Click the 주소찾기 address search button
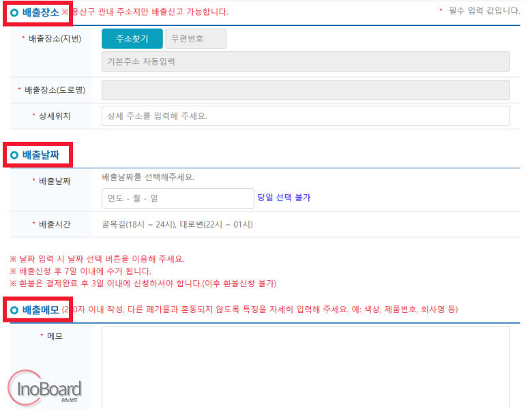Screen dimensions: 532x409 coord(132,39)
